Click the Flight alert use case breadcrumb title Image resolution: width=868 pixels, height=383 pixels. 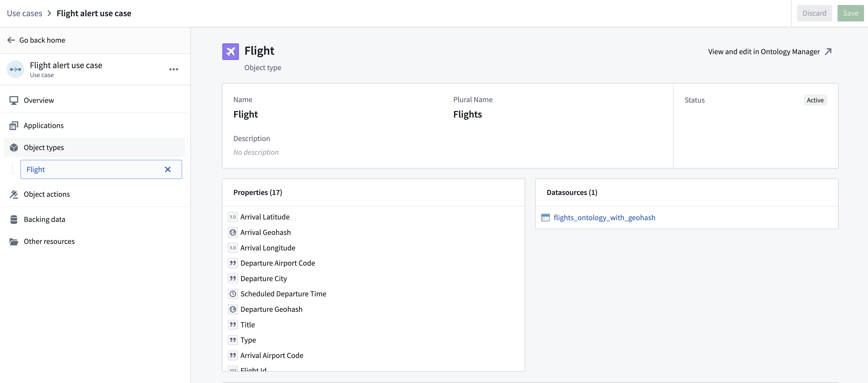(94, 13)
